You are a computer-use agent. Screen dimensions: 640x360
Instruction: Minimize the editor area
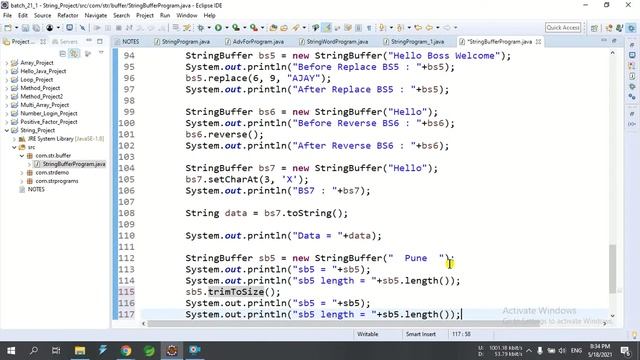click(x=604, y=40)
